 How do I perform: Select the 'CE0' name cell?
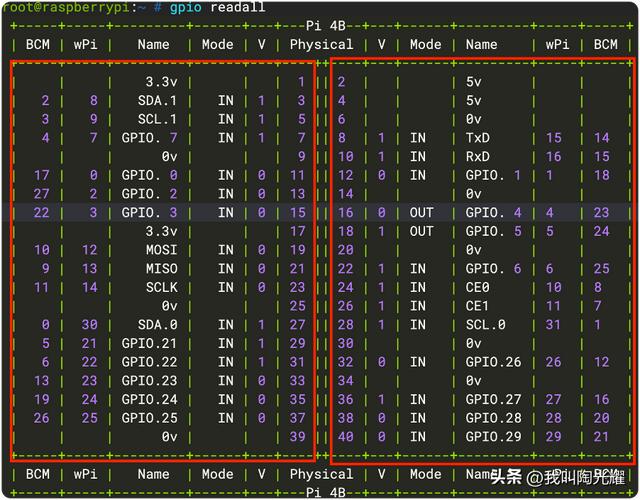(x=478, y=287)
